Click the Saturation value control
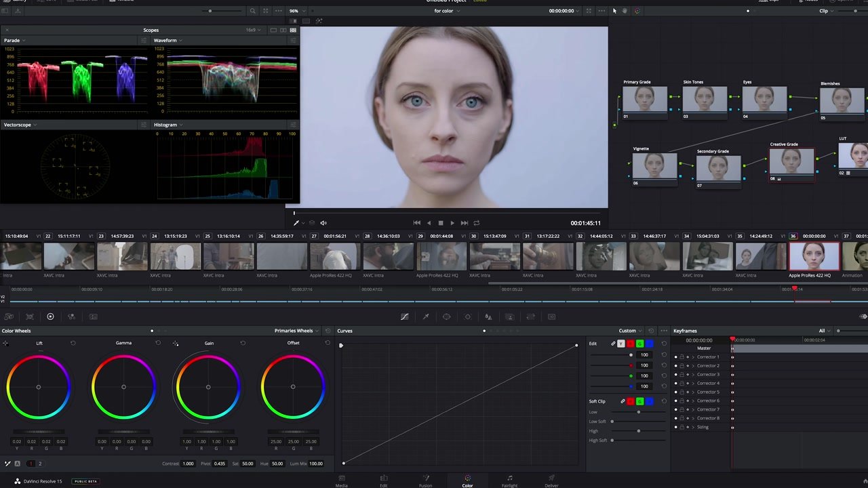Viewport: 868px width, 488px height. tap(248, 464)
